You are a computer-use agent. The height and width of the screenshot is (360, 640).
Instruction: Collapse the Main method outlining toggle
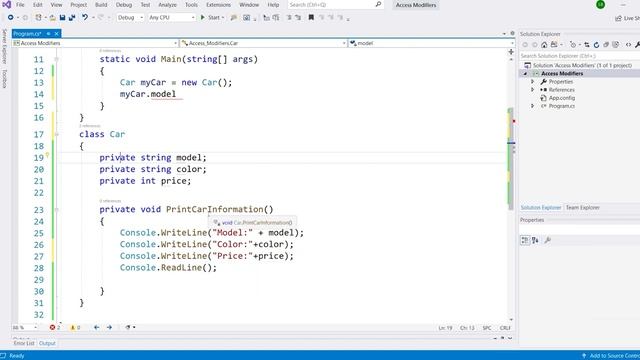coord(56,59)
